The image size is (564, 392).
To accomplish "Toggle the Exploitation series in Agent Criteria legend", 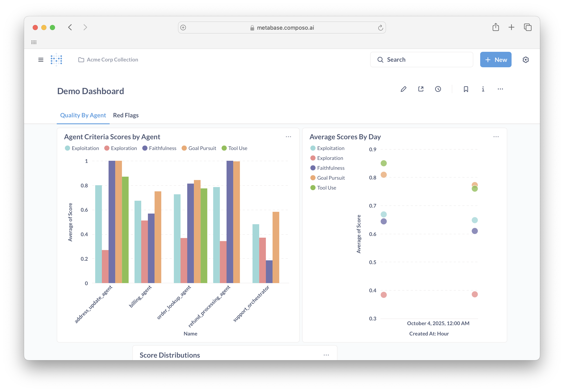I will point(82,148).
